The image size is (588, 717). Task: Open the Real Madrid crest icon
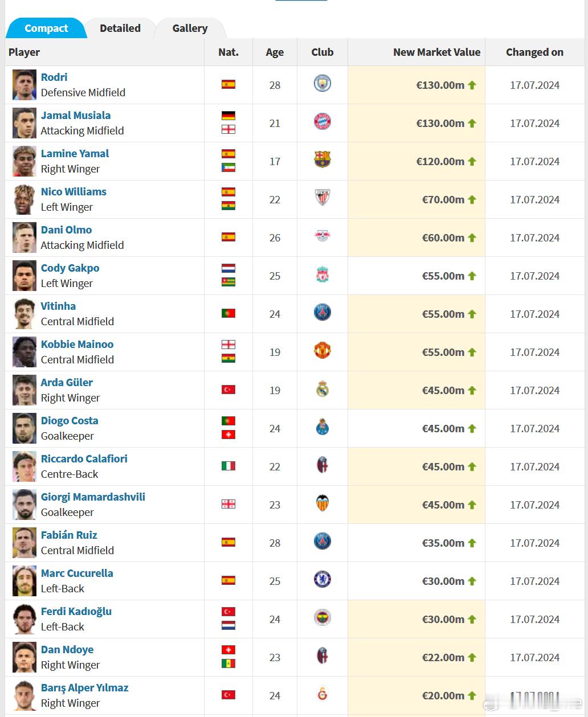[x=322, y=389]
